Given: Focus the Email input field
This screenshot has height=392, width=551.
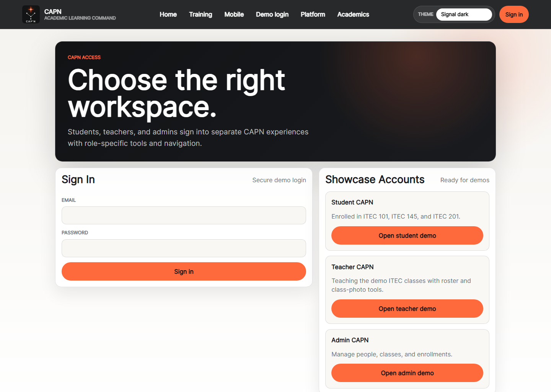Looking at the screenshot, I should pyautogui.click(x=184, y=216).
